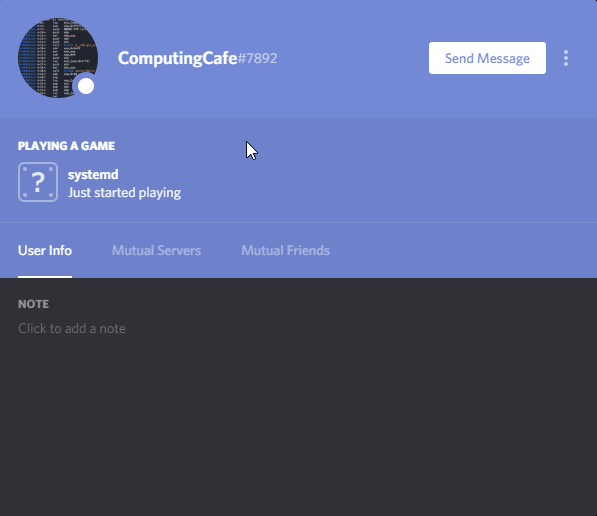
Task: Click the #7892 discriminator tag
Action: click(x=257, y=58)
